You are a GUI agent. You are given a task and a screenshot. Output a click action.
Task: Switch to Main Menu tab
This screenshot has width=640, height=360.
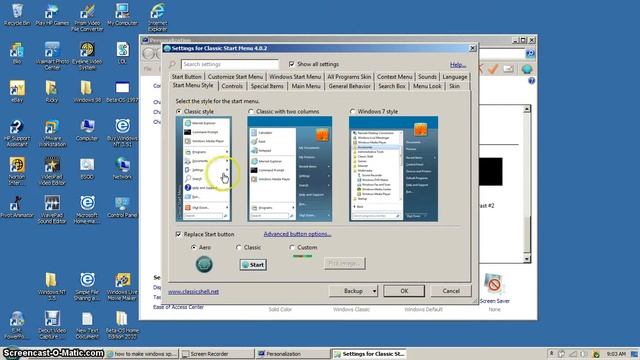pyautogui.click(x=306, y=86)
